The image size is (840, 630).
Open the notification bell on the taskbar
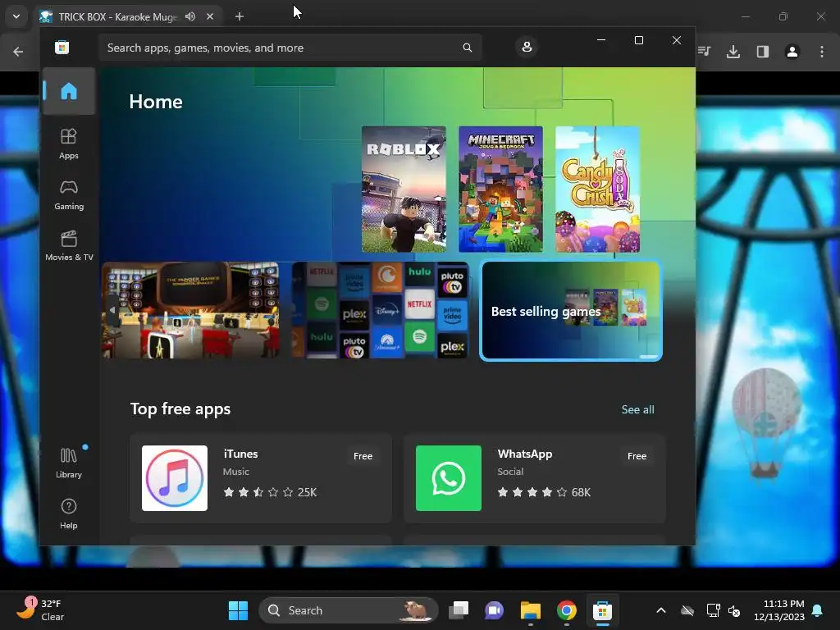click(818, 610)
